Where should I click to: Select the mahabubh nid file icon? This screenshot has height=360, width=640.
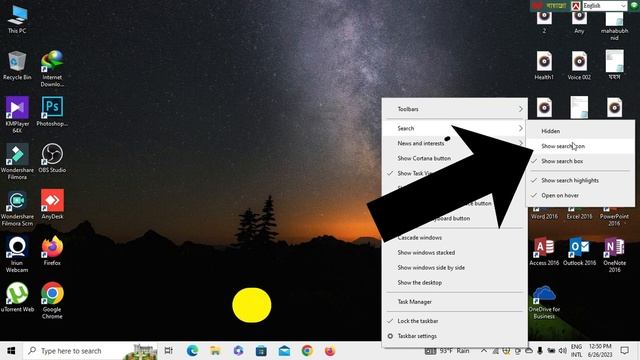614,25
